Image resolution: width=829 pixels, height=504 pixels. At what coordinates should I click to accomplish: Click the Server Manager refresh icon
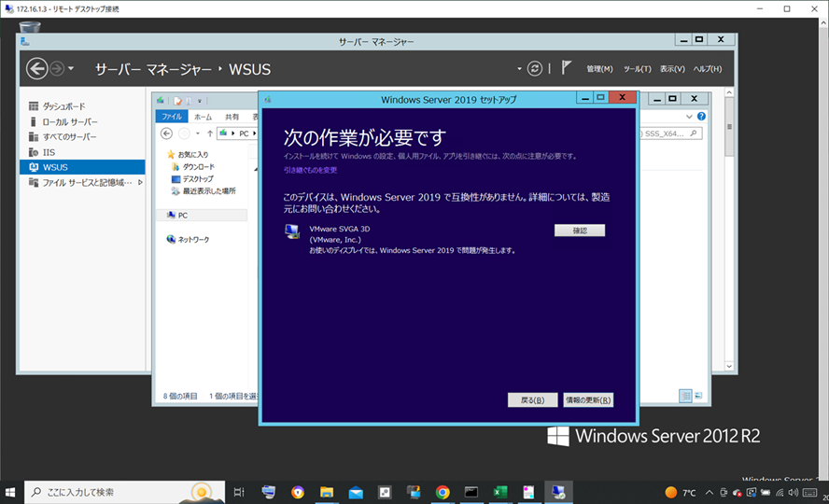[534, 69]
